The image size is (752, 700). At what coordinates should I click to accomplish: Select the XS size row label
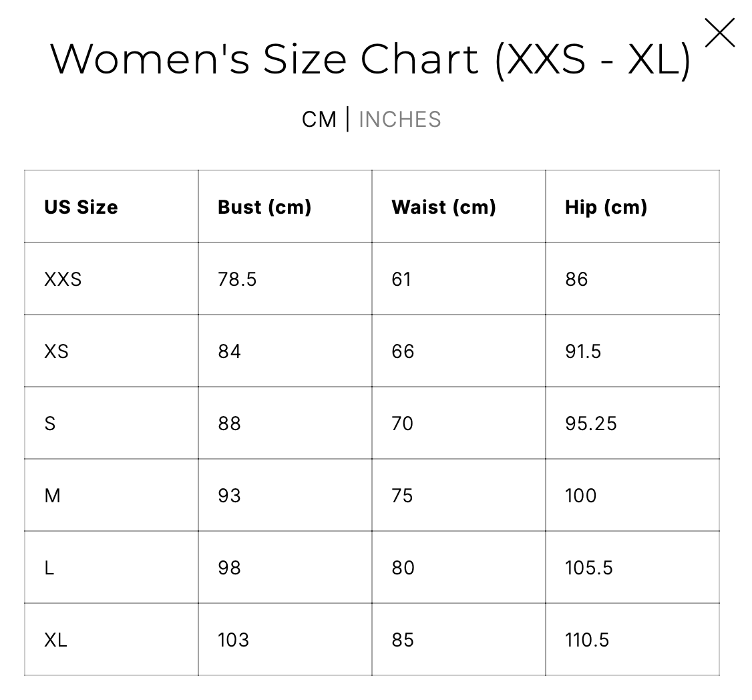56,351
